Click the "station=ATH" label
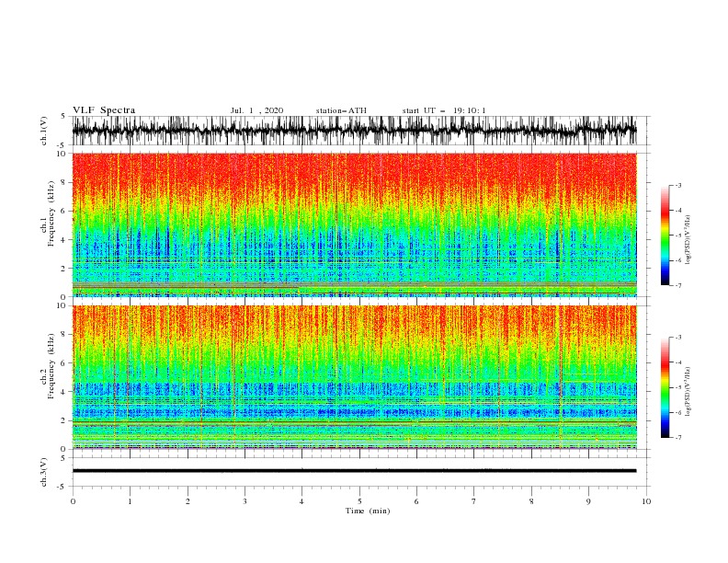Viewport: 728px width, 563px height. 341,110
